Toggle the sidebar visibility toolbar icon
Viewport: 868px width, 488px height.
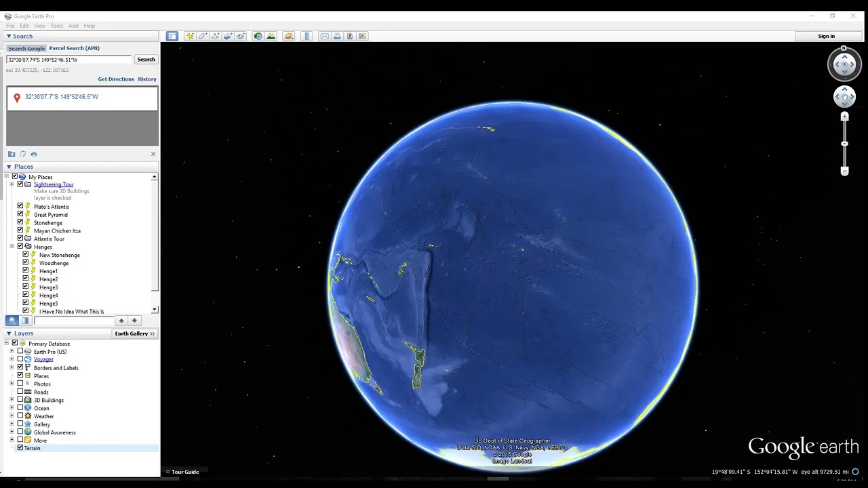tap(172, 36)
